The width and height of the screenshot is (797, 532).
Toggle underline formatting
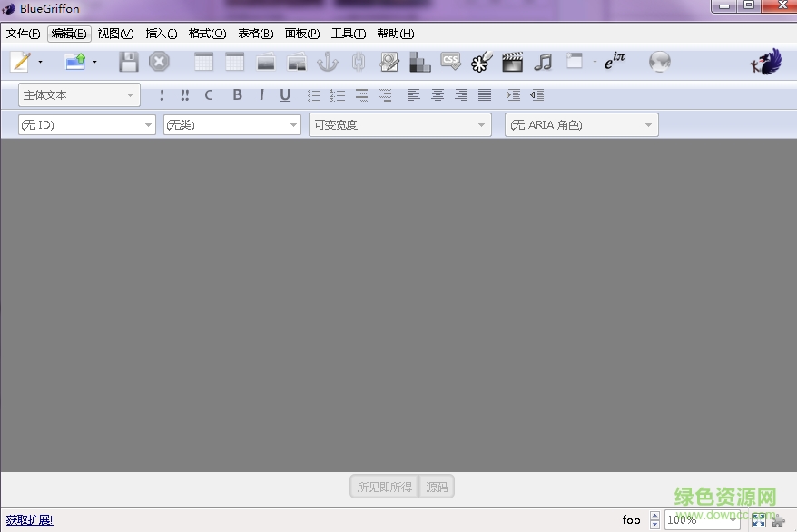(286, 94)
